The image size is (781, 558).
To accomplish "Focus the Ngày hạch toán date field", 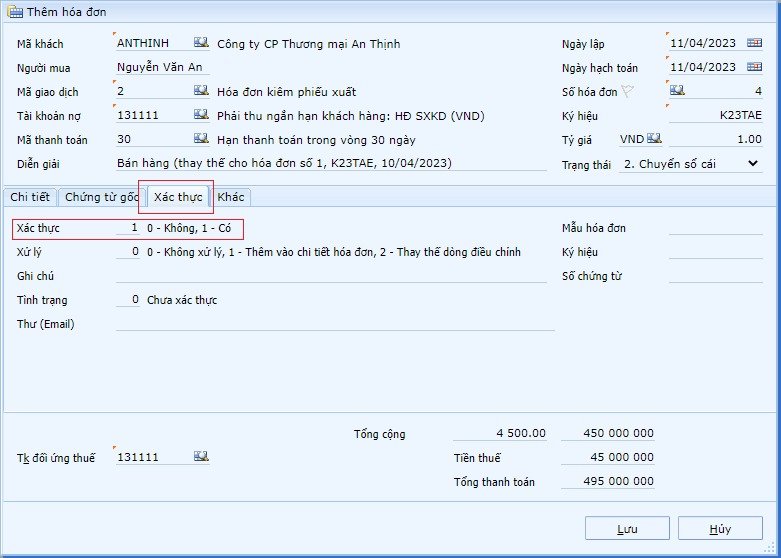I will (707, 67).
